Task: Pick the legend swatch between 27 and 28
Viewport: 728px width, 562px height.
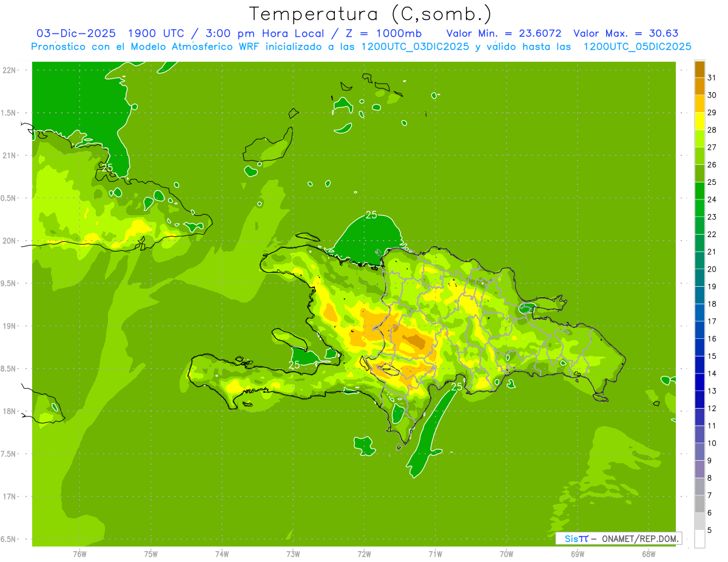Action: pos(699,139)
